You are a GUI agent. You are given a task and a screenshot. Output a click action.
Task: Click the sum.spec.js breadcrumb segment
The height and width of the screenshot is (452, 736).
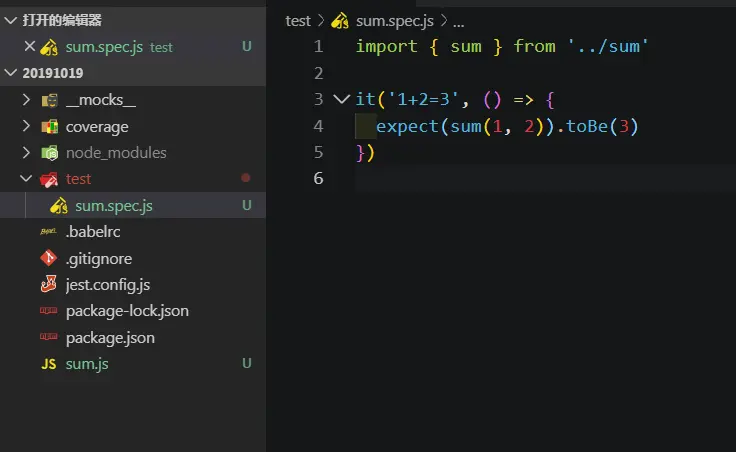395,21
